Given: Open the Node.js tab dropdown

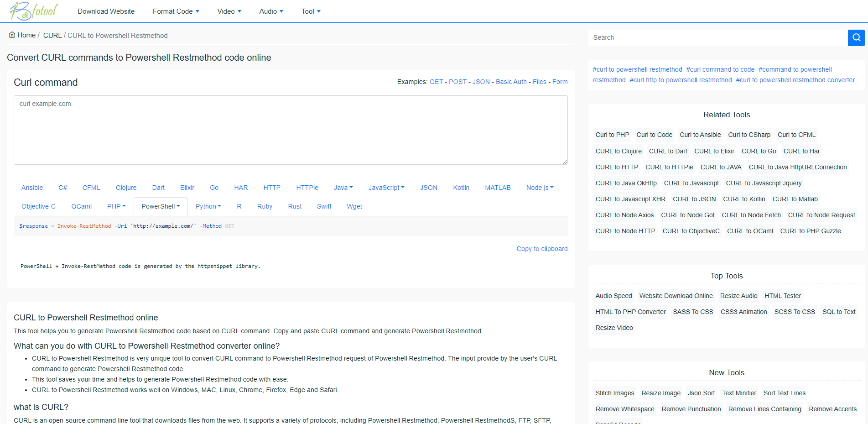Looking at the screenshot, I should point(540,188).
